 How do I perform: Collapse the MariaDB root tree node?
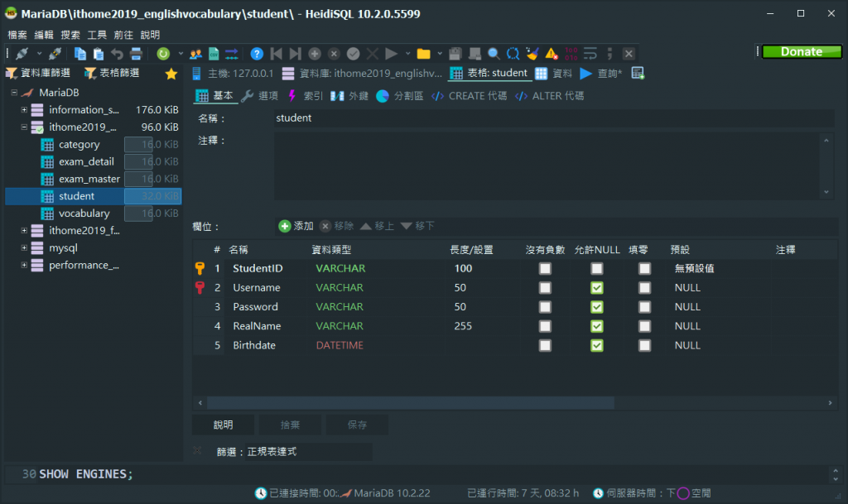[x=14, y=93]
